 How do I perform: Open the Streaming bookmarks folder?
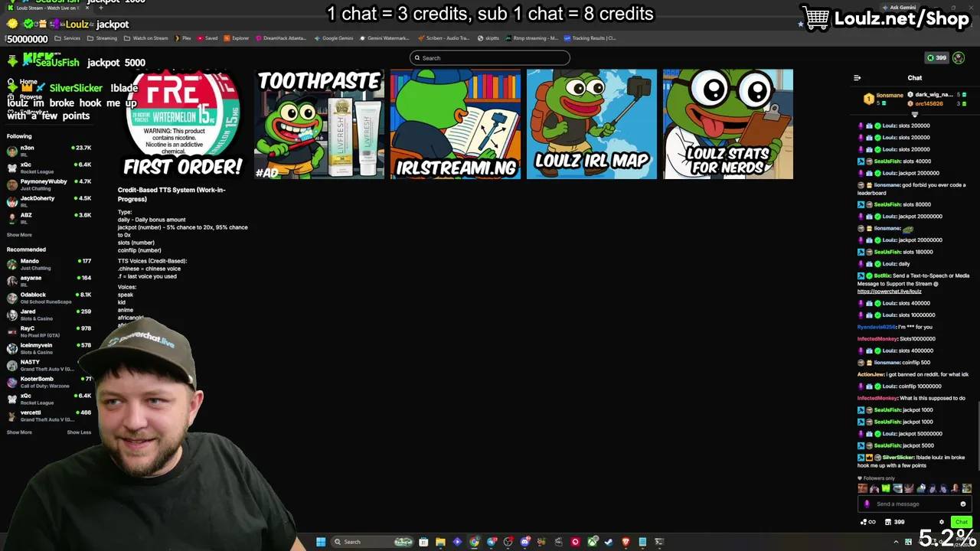(103, 38)
